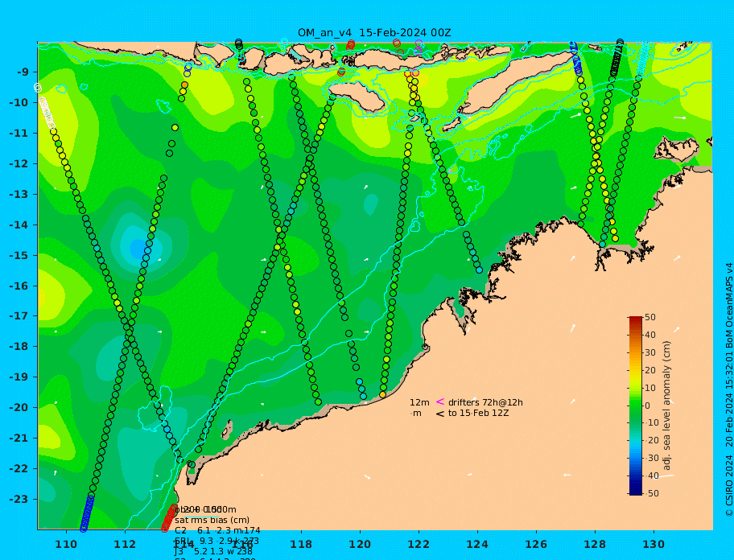Click the magenta drifter arrow legend symbol
Image resolution: width=734 pixels, height=560 pixels.
tap(440, 401)
